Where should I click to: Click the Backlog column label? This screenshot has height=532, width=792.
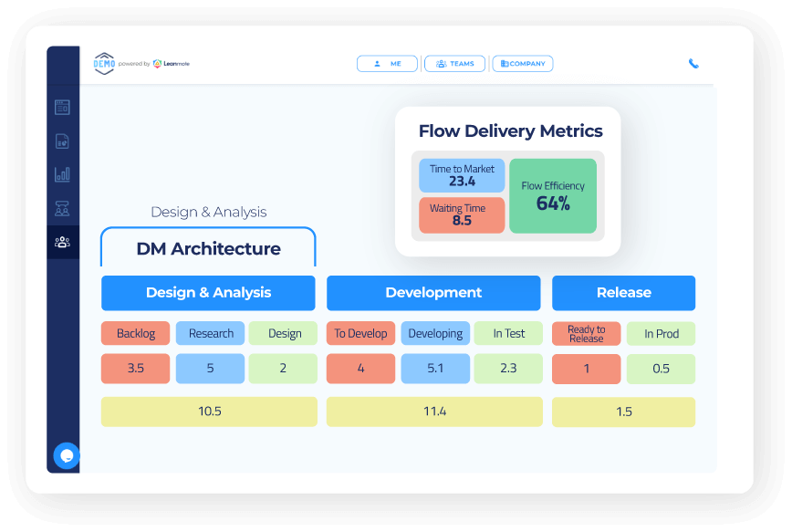(136, 333)
